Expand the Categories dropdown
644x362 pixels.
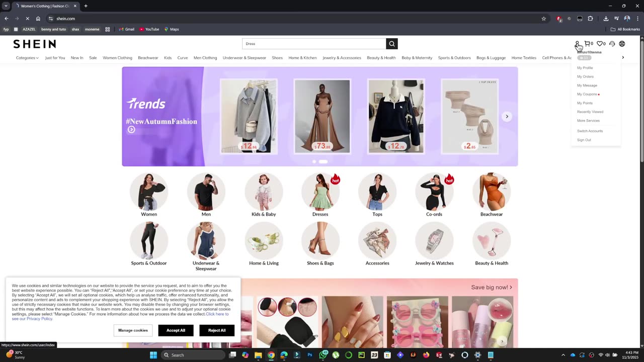(27, 58)
